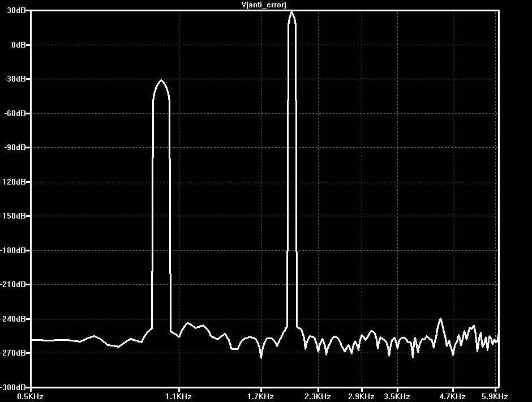Click the 4.7KHz frequency axis label
The height and width of the screenshot is (402, 532).
(452, 396)
